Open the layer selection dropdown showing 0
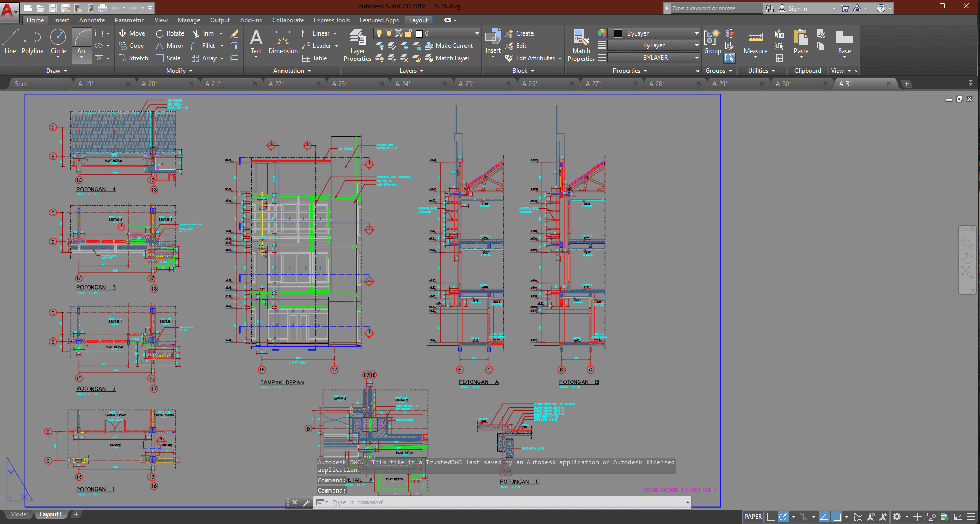980x524 pixels. [477, 33]
